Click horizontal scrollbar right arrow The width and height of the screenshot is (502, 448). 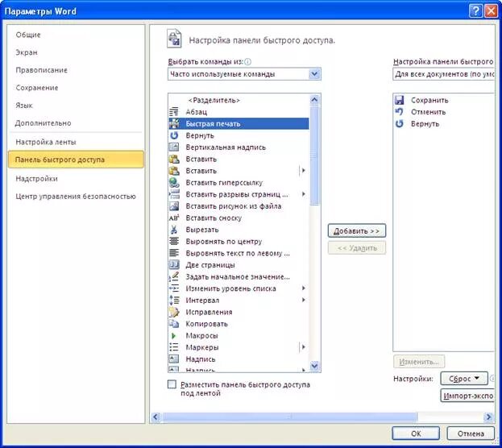488,417
